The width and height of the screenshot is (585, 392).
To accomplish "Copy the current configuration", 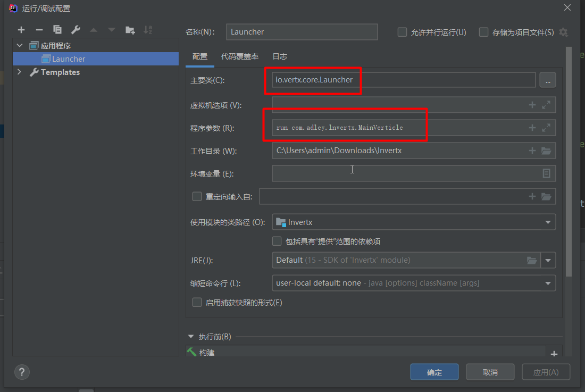I will pos(57,30).
